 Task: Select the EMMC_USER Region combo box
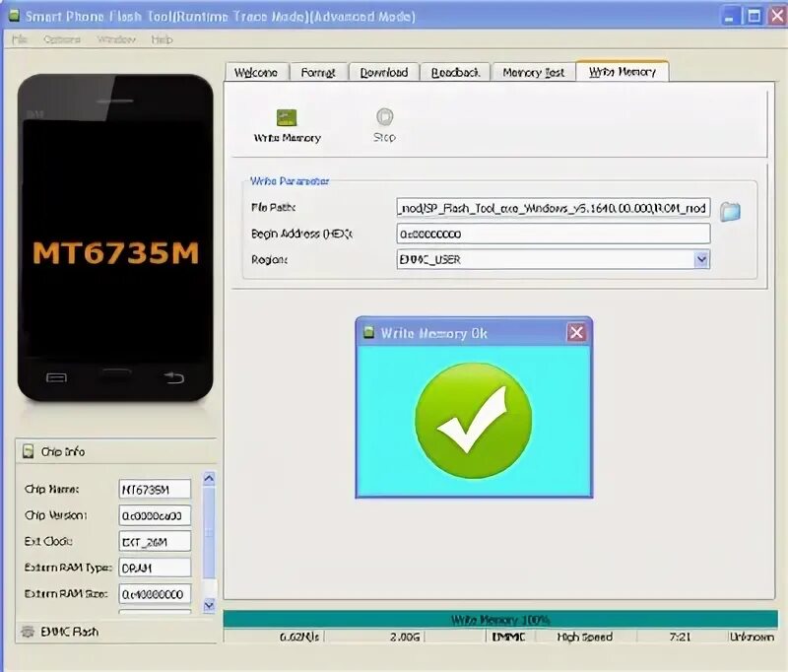(553, 259)
